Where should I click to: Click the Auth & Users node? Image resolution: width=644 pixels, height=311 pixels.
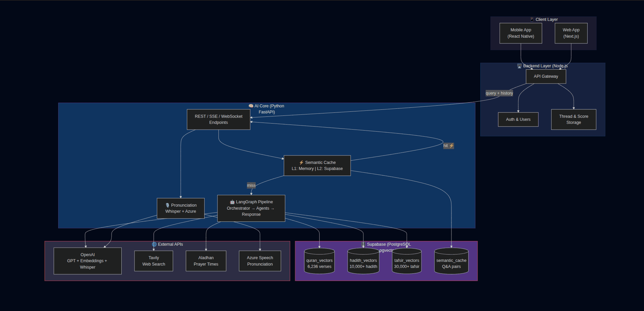coord(518,119)
